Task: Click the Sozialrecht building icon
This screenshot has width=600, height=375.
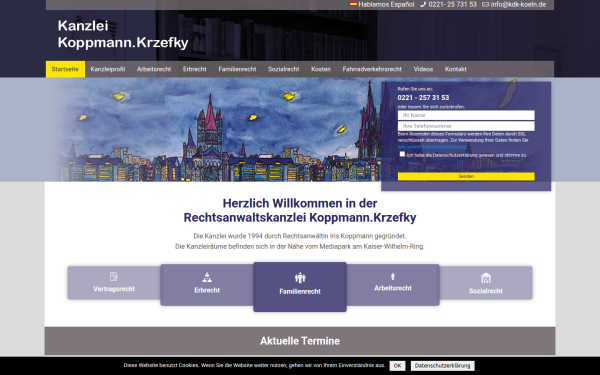Action: (x=486, y=278)
